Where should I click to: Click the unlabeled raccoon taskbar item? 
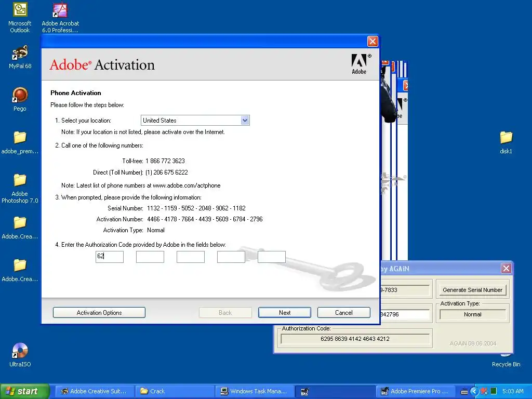[335, 391]
